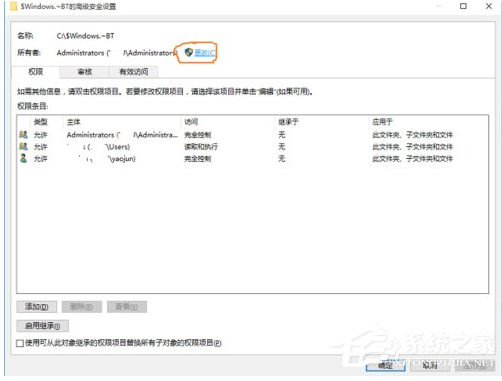502x381 pixels.
Task: Maximize the advanced security settings window
Action: (x=463, y=6)
